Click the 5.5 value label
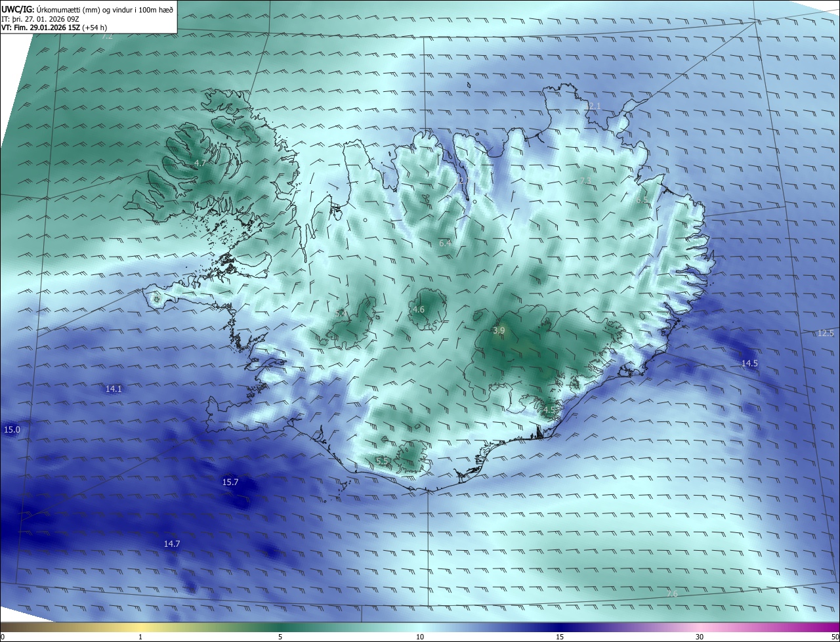The width and height of the screenshot is (840, 642). point(382,461)
